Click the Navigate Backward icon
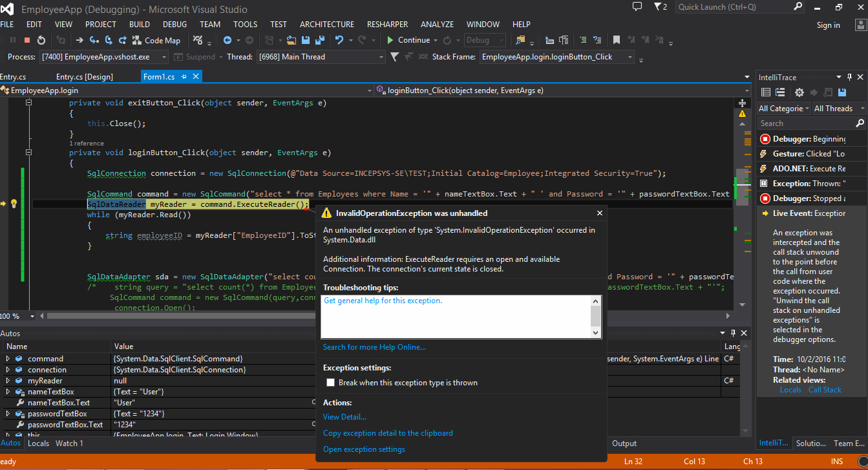This screenshot has width=868, height=470. pos(228,40)
